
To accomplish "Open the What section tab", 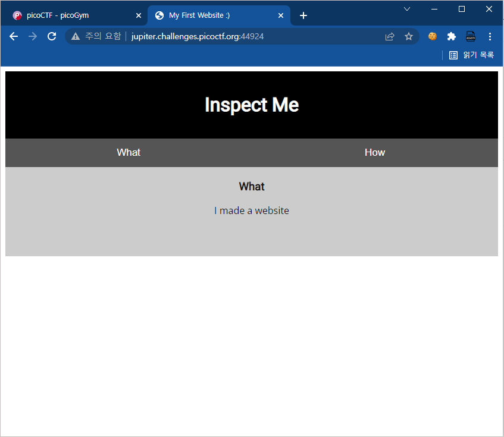I will tap(129, 153).
